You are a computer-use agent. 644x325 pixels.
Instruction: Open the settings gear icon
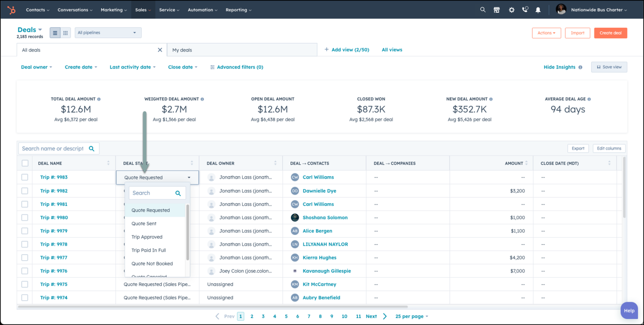[x=512, y=10]
